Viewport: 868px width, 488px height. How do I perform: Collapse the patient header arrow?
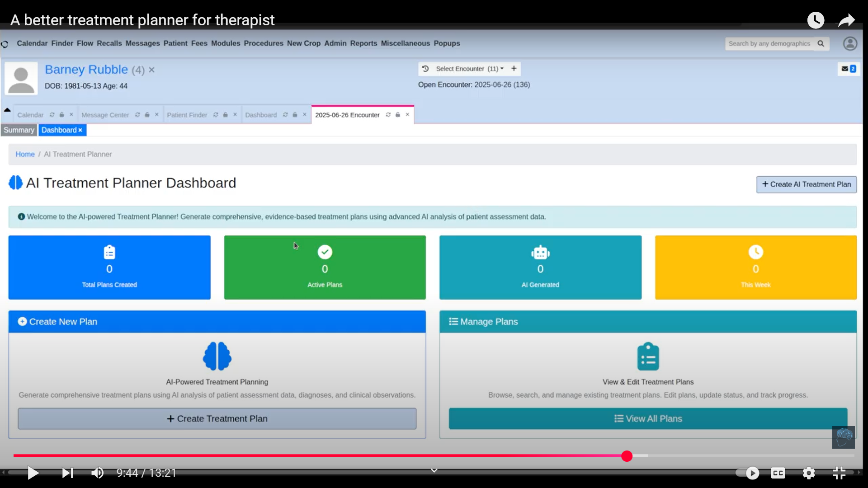coord(7,110)
